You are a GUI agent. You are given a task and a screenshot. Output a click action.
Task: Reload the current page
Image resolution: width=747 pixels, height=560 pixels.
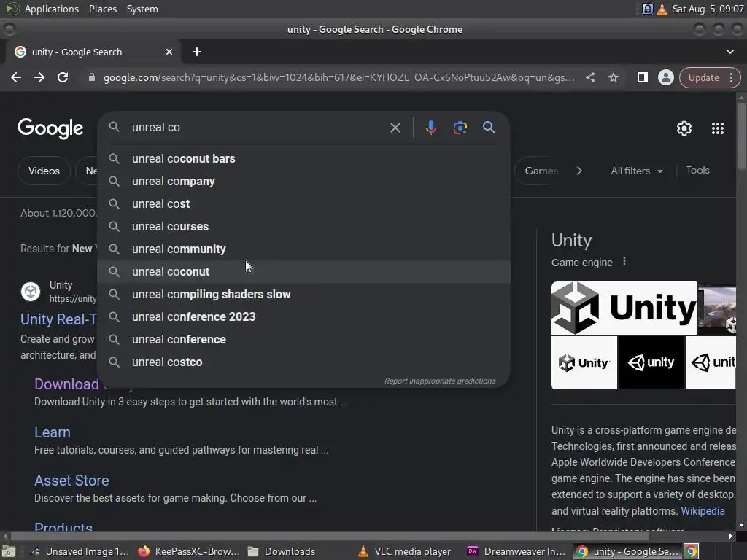(x=63, y=77)
